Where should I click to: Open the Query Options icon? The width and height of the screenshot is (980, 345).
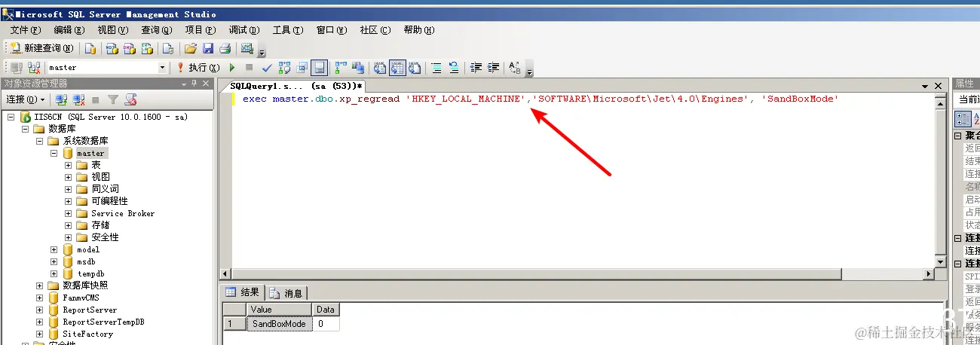(x=302, y=68)
